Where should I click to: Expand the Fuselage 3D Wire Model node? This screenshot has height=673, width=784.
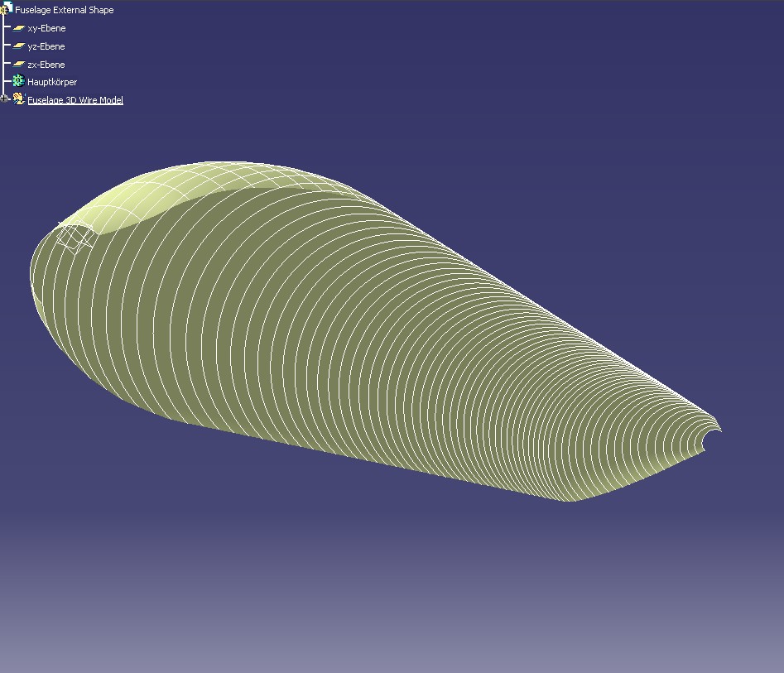pos(4,99)
